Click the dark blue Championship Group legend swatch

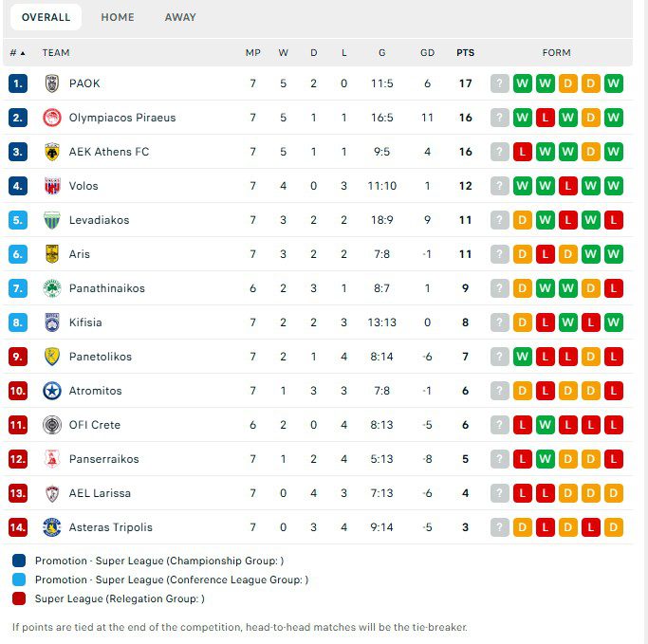pyautogui.click(x=20, y=561)
